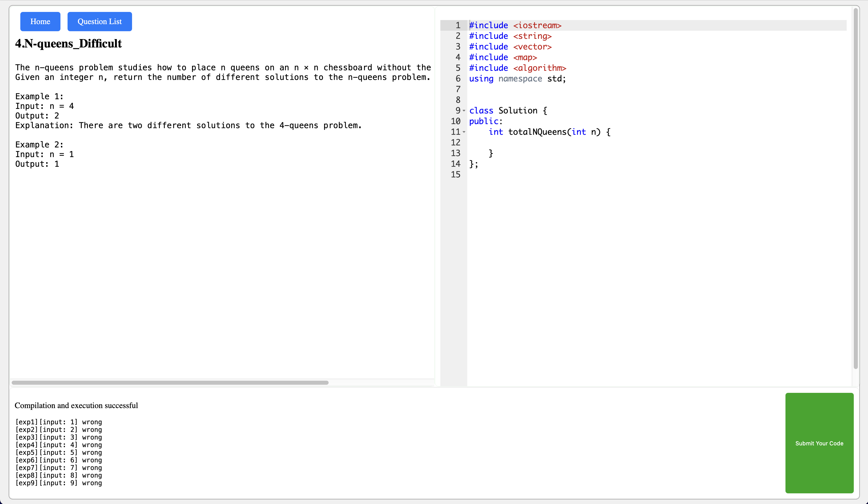Click Example 1 text in description
Viewport: 868px width, 504px height.
pyautogui.click(x=39, y=96)
